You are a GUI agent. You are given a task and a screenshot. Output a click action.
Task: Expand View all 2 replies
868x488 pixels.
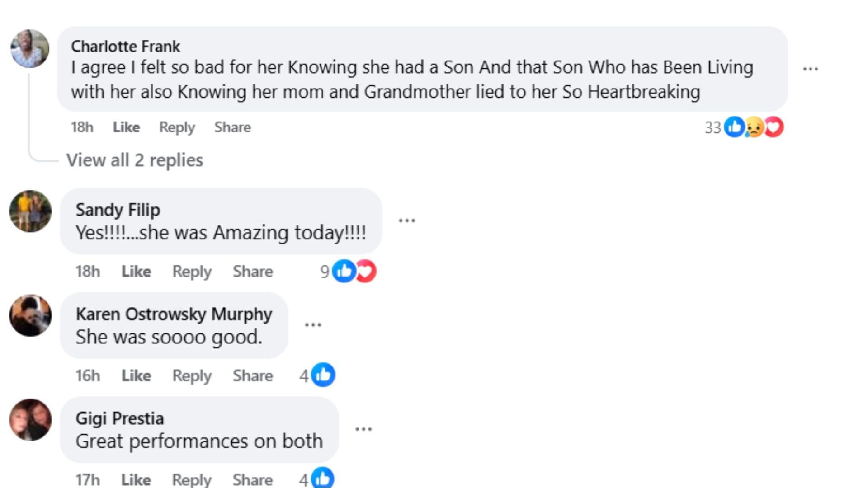coord(135,160)
